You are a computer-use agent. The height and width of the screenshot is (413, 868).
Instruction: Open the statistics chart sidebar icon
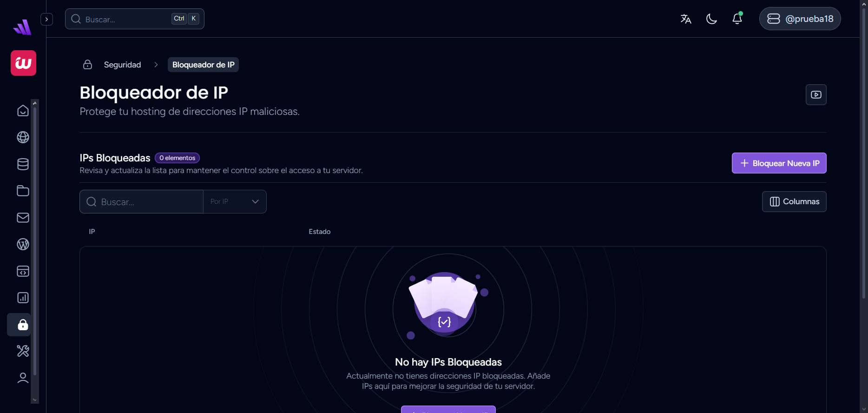click(x=23, y=298)
